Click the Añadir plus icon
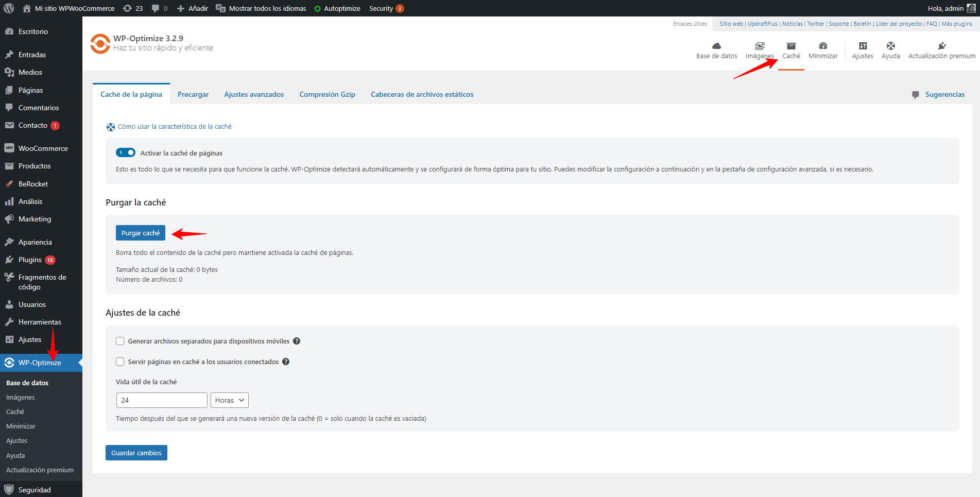980x497 pixels. point(180,8)
